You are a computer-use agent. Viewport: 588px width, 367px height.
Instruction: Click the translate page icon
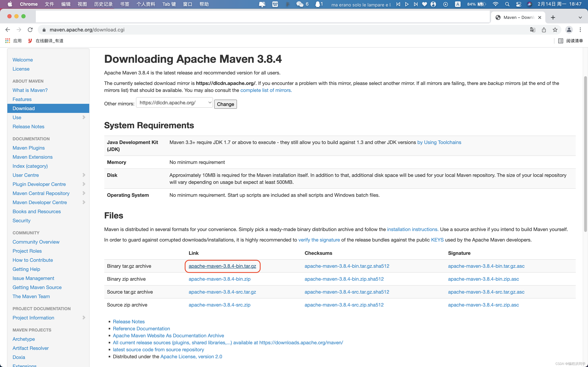[x=532, y=30]
